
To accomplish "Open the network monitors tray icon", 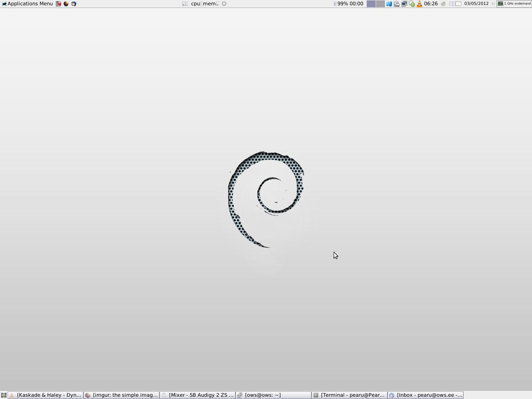I will point(404,4).
